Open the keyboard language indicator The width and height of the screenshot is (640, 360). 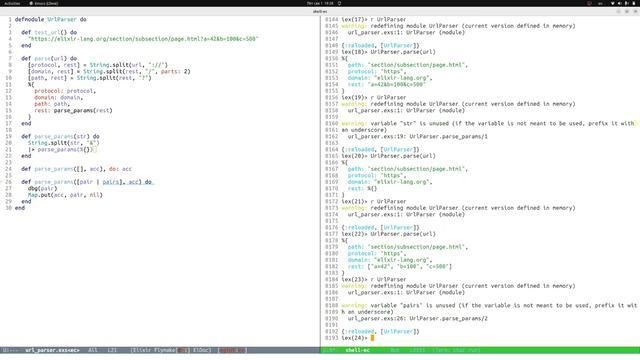(x=600, y=3)
